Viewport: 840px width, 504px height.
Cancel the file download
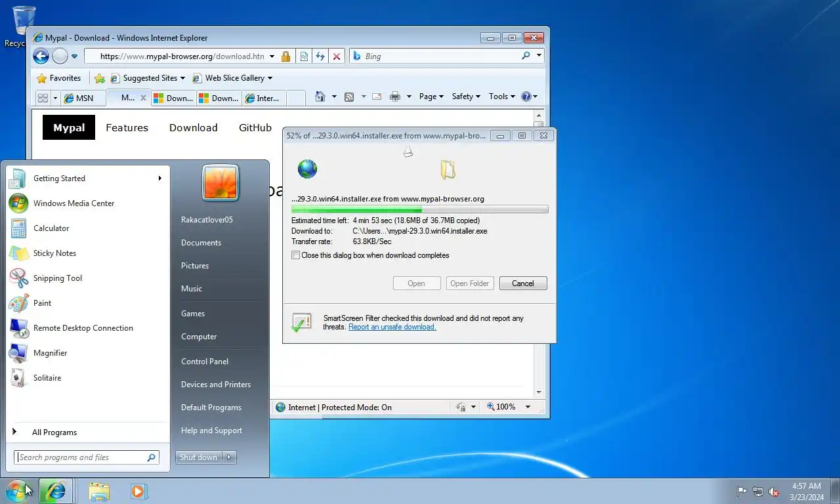point(523,283)
